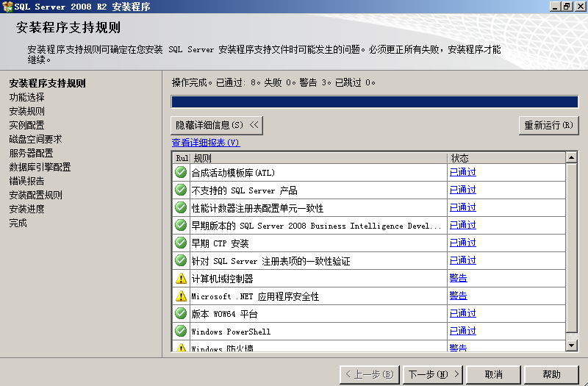Select 安装程序支持规则 step in the left pane

coord(47,83)
